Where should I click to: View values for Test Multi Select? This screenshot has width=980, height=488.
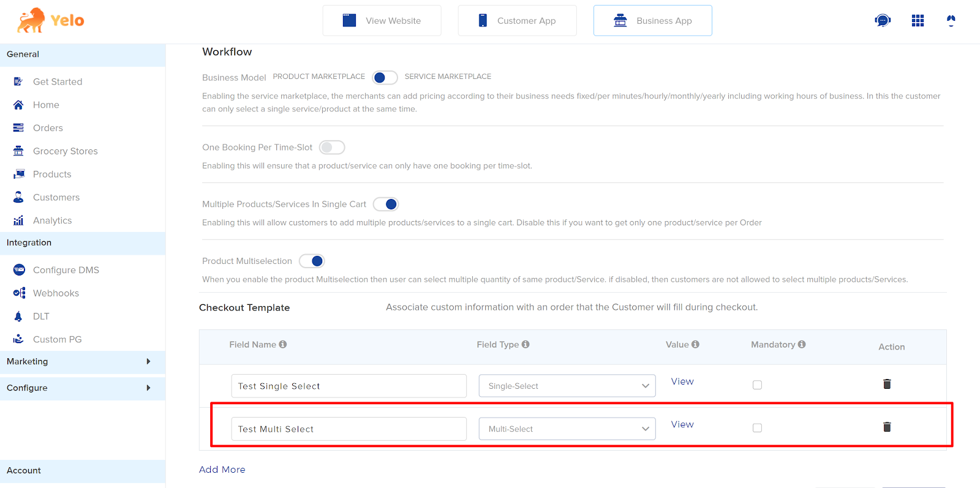682,424
